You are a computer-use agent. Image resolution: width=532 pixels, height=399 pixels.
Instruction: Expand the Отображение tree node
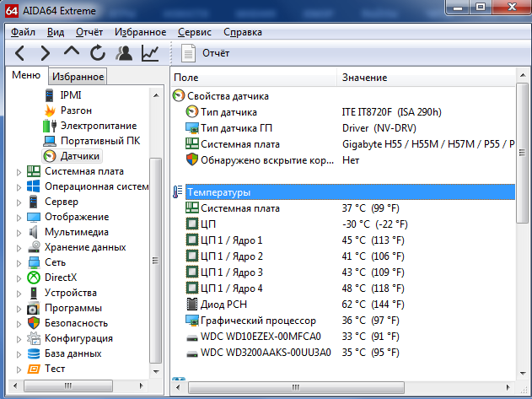click(x=19, y=218)
